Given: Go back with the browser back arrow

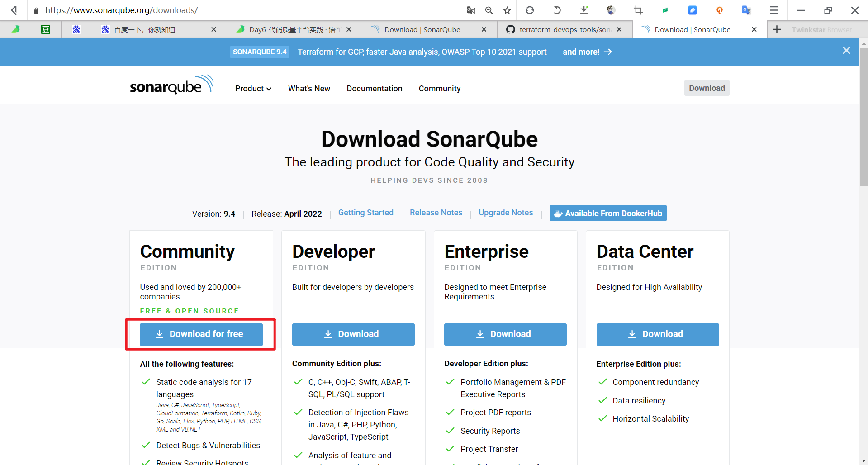Looking at the screenshot, I should [14, 10].
